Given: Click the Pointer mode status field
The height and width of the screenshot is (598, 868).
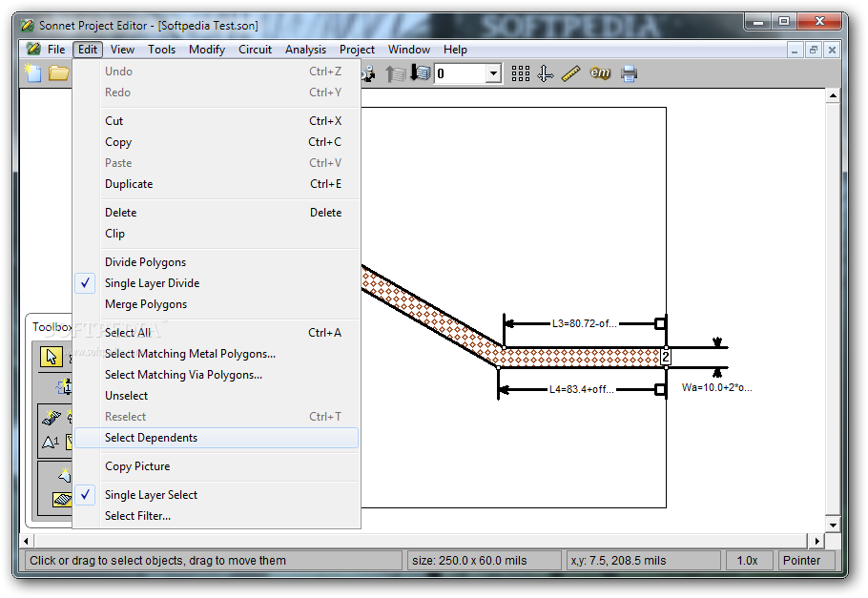Looking at the screenshot, I should click(805, 561).
